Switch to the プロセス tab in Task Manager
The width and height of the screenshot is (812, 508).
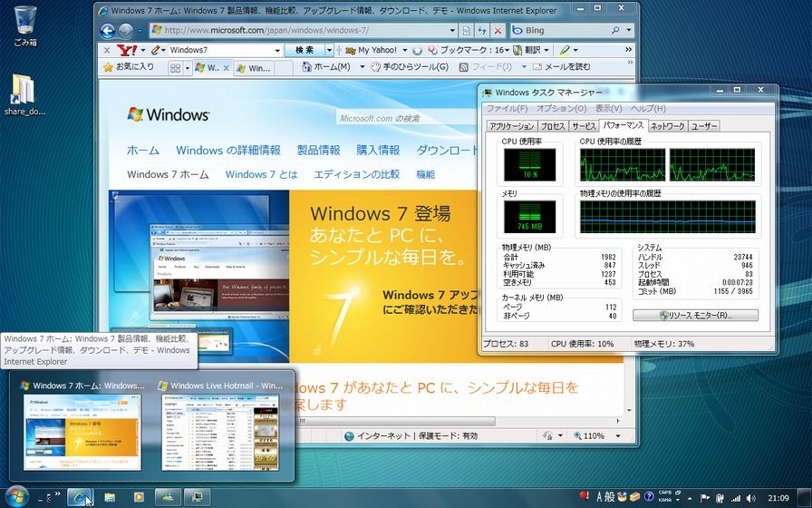(553, 126)
